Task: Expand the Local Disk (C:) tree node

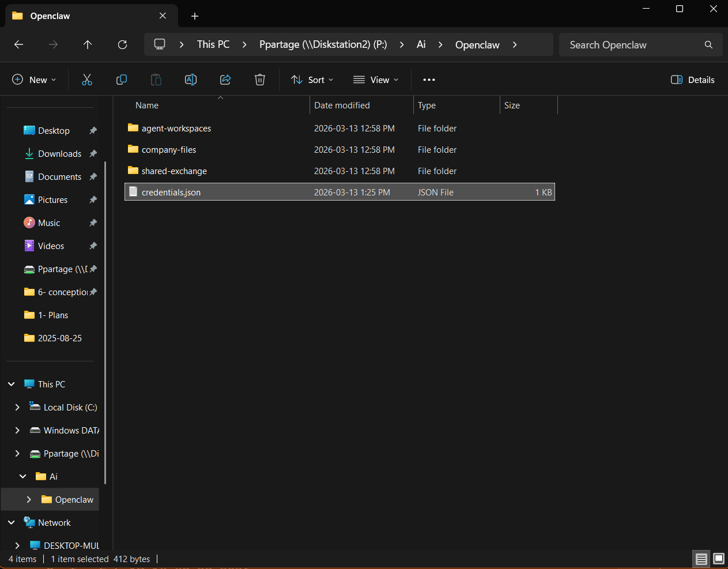Action: pos(17,407)
